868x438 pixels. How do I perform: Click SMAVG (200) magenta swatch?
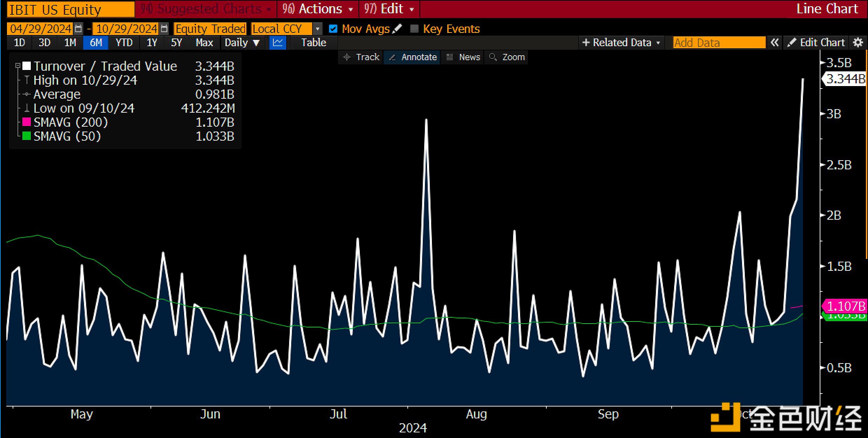coord(27,122)
